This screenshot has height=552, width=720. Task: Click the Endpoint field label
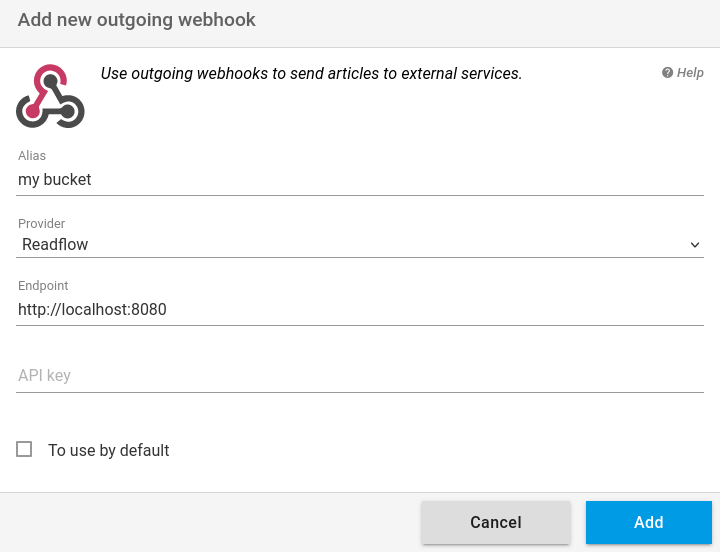pos(43,286)
